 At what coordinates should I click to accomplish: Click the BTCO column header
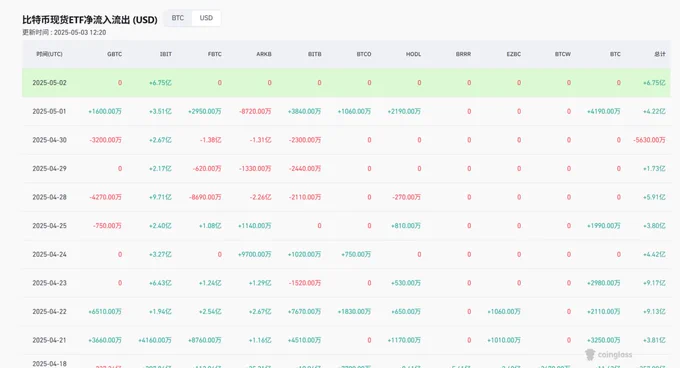364,54
